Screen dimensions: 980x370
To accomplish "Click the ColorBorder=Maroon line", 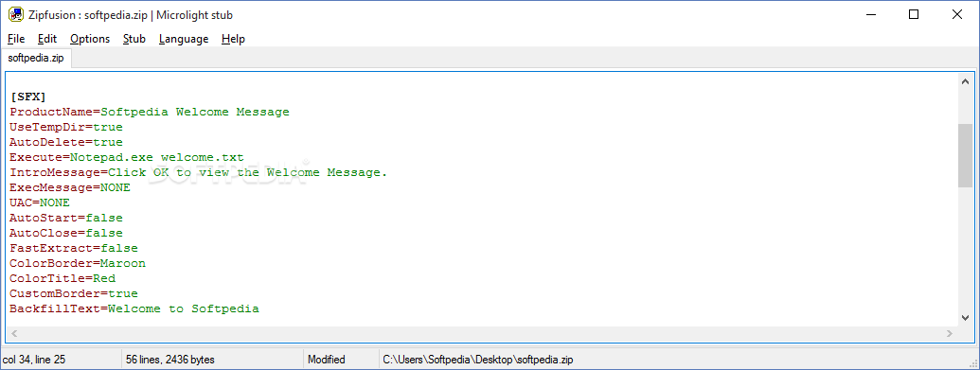I will pyautogui.click(x=78, y=263).
